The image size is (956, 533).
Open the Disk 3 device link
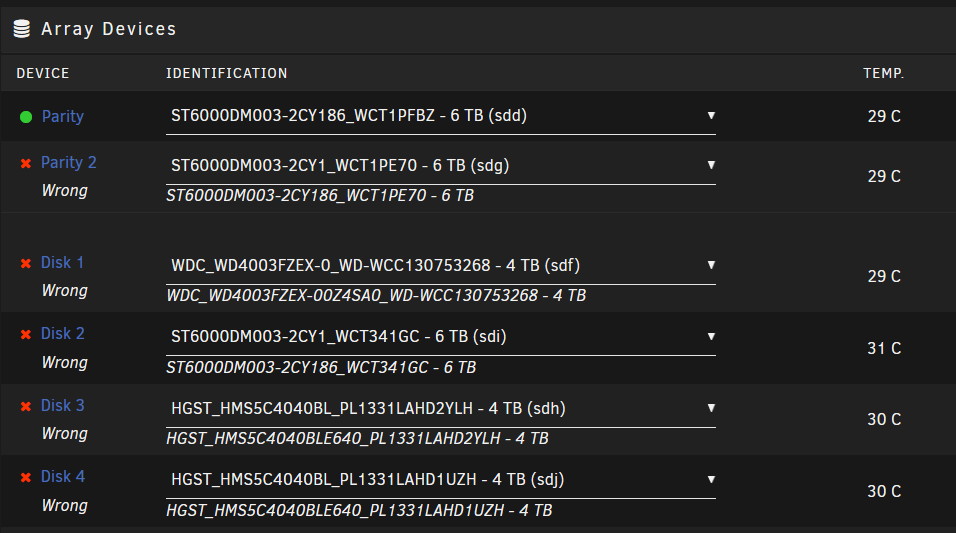(x=63, y=406)
